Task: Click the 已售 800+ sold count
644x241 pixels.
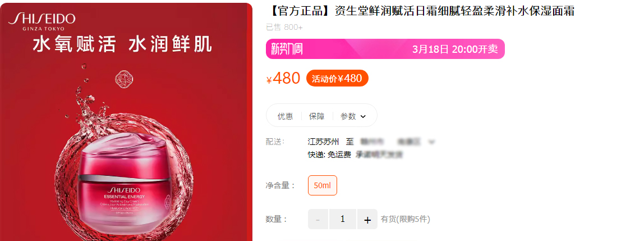Action: 284,27
